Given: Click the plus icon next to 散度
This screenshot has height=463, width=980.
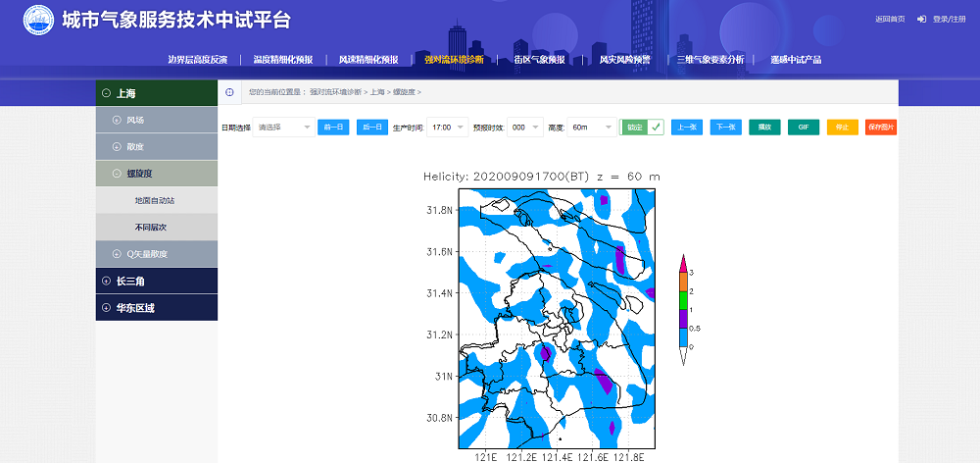Looking at the screenshot, I should (x=117, y=147).
